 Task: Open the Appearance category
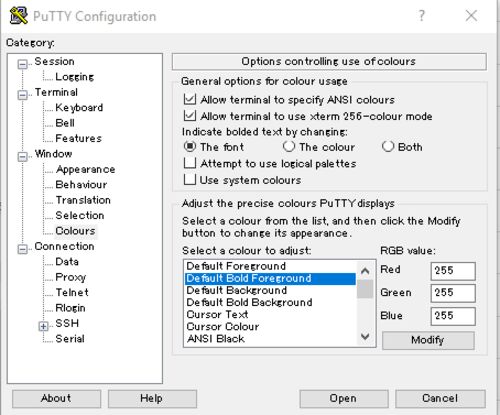pos(85,169)
